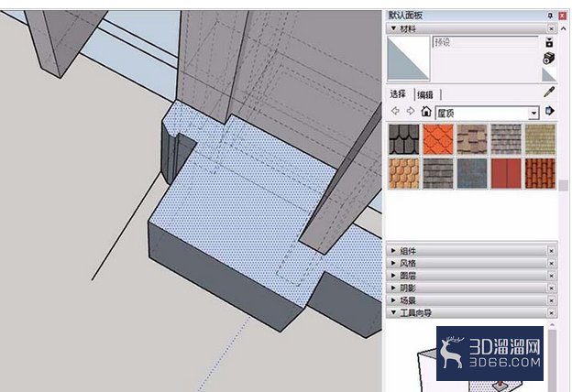The image size is (572, 392).
Task: Click the create material icon
Action: pyautogui.click(x=549, y=59)
